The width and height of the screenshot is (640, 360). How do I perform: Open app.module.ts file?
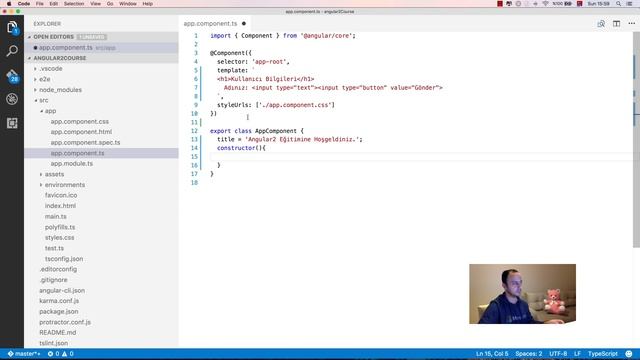(x=72, y=164)
